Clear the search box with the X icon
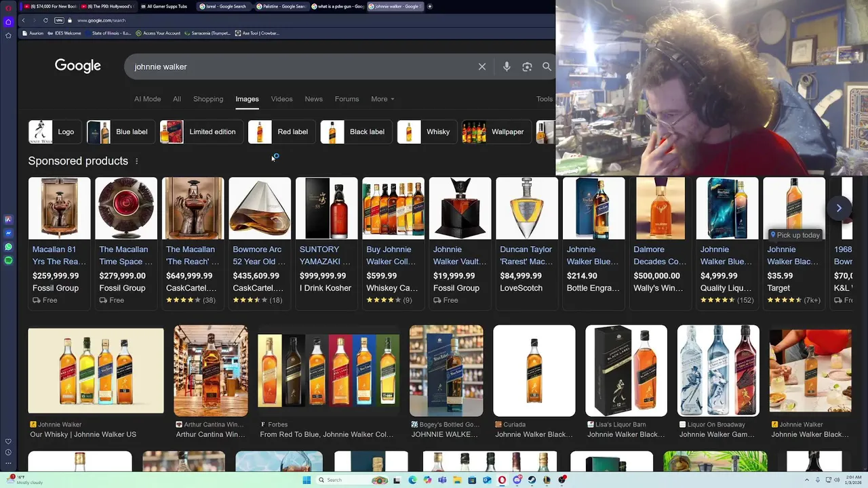The image size is (868, 488). [482, 66]
